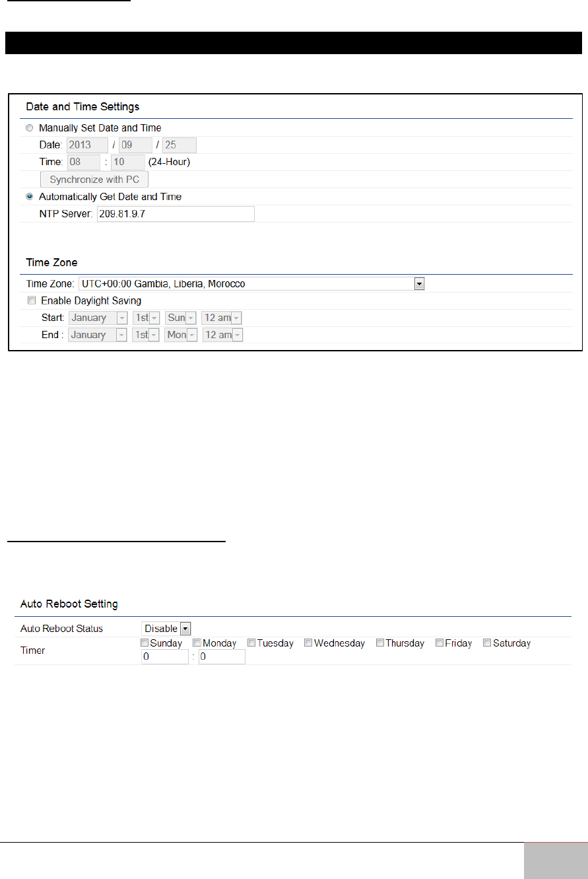The width and height of the screenshot is (588, 879).
Task: Click the Timer minute input field
Action: (222, 657)
